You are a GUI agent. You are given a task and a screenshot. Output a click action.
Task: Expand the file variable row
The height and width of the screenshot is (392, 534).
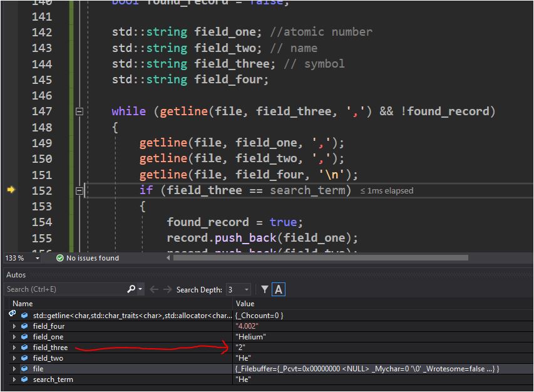(14, 369)
